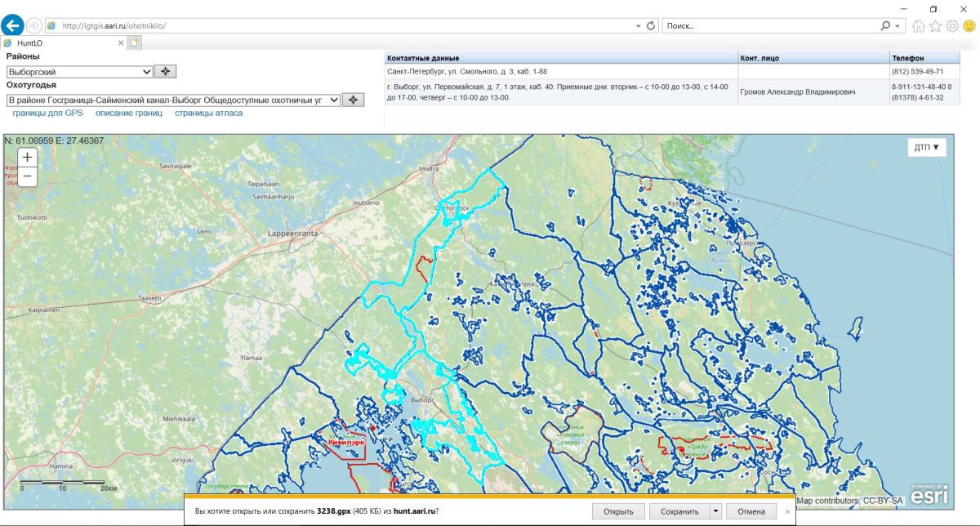Open the ДТП basemap dropdown on map
This screenshot has width=980, height=526.
pyautogui.click(x=926, y=148)
